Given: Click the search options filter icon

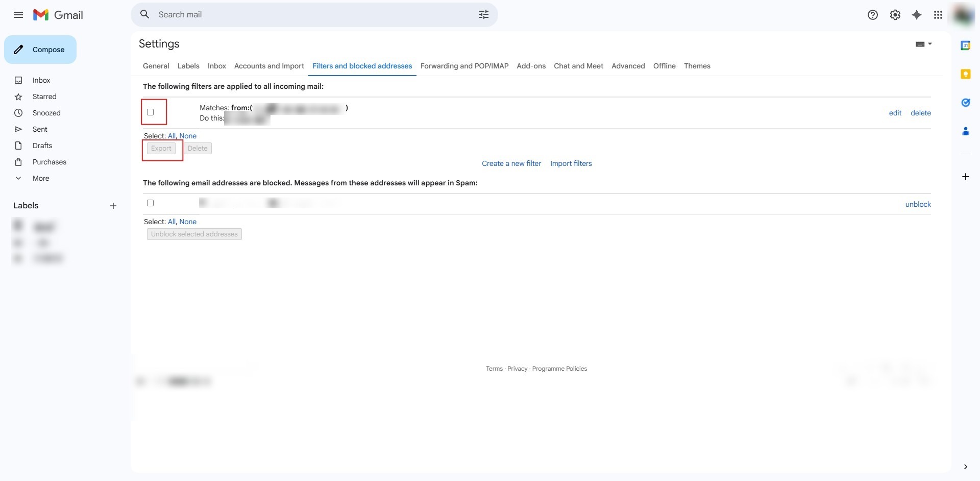Looking at the screenshot, I should [483, 15].
